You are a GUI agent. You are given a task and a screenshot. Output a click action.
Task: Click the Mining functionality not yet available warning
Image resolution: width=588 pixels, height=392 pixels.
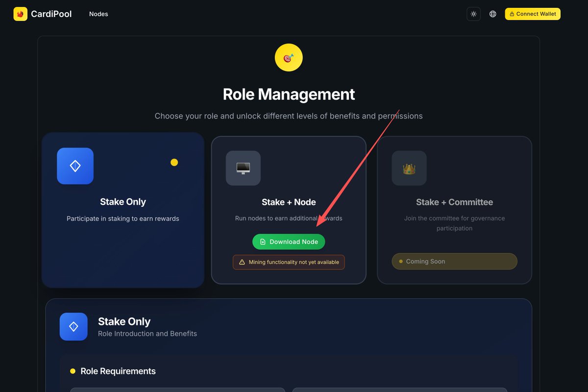pos(289,262)
